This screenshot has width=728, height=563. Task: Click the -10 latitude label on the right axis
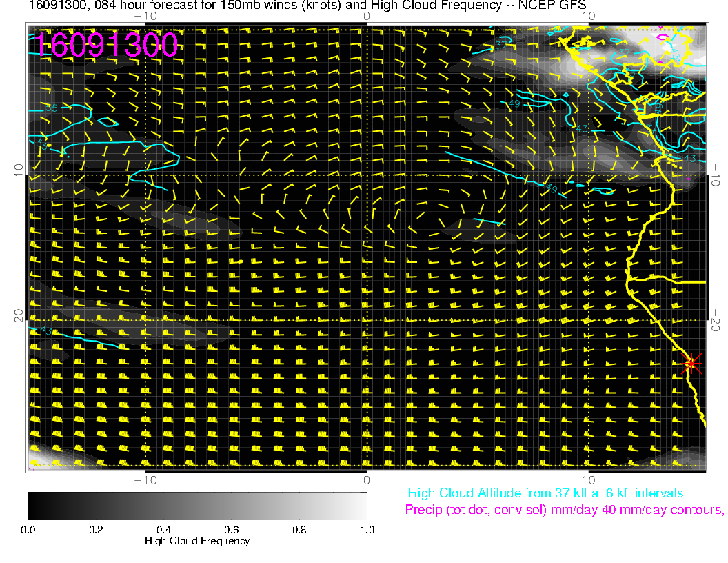click(x=716, y=175)
